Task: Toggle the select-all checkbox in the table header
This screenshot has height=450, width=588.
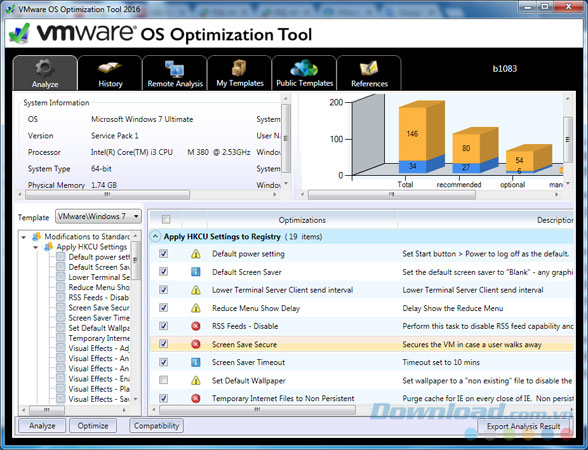Action: click(166, 219)
